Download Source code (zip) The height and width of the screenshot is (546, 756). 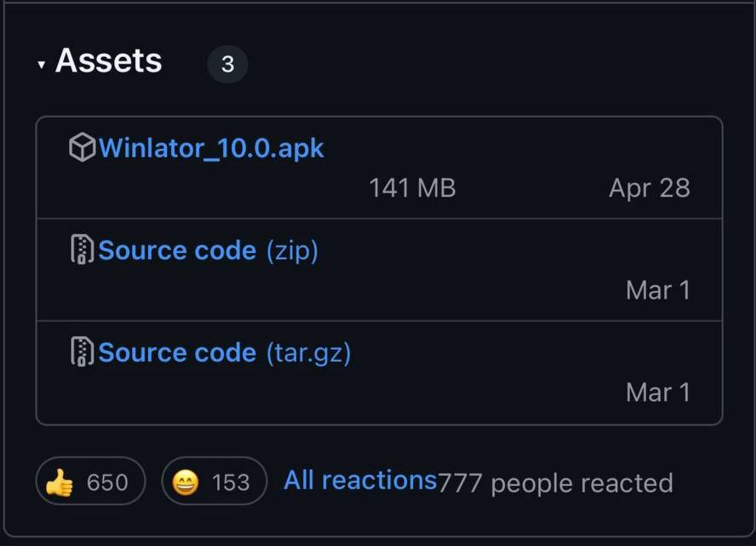(209, 250)
